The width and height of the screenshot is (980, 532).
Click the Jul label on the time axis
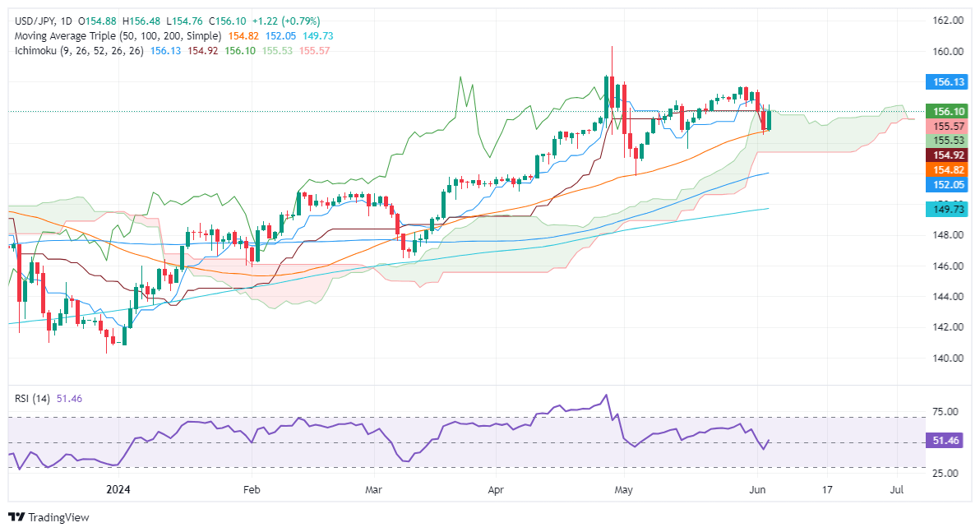pos(897,490)
